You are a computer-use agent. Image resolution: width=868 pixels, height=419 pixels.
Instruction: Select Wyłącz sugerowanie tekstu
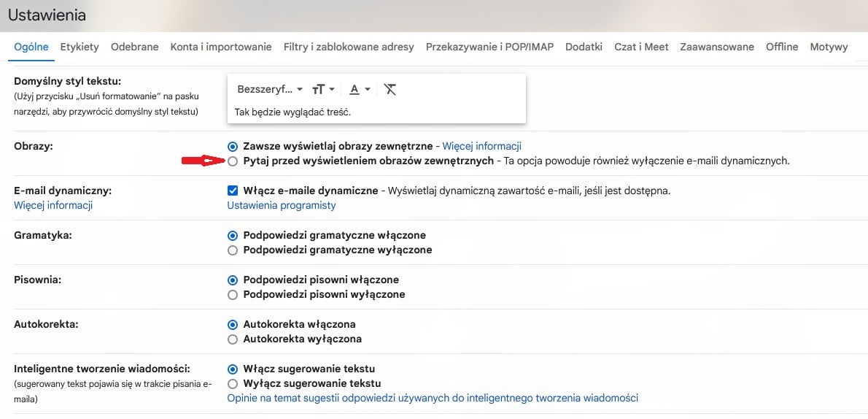pos(233,383)
